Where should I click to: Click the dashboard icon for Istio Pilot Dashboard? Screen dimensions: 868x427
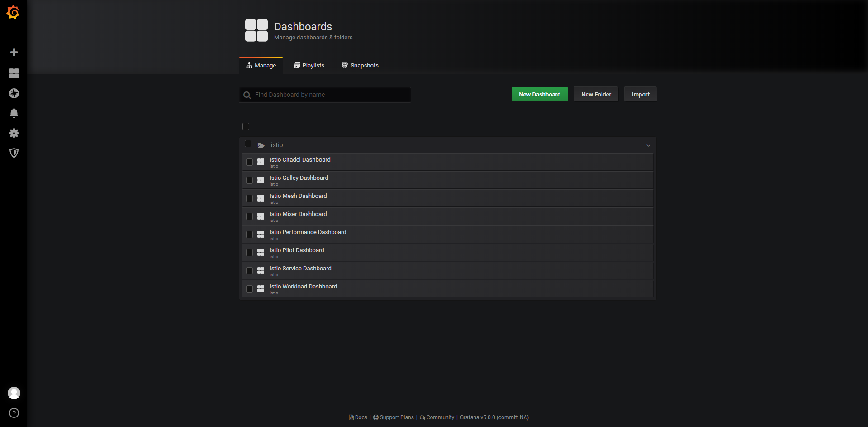261,253
